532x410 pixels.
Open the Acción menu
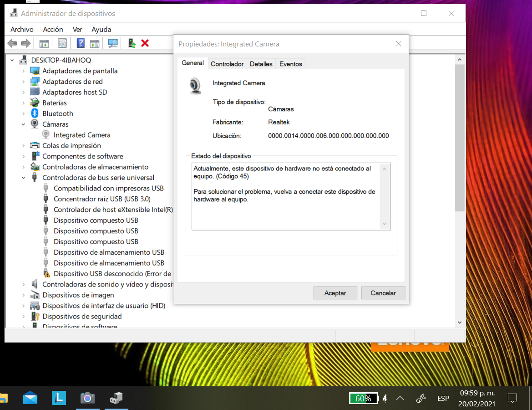coord(53,29)
